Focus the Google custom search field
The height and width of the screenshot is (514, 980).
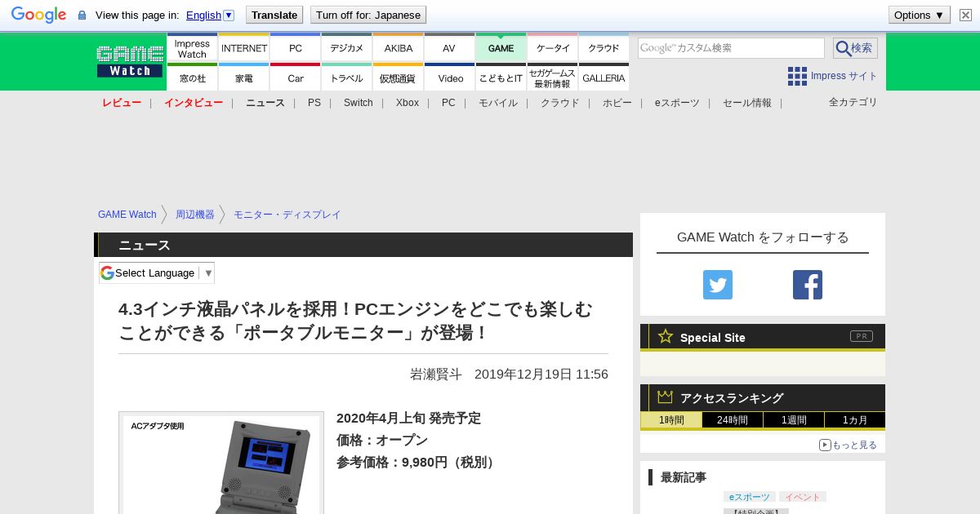(731, 48)
